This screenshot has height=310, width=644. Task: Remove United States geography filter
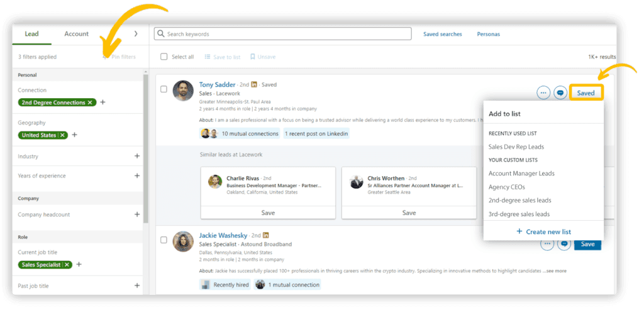click(62, 135)
